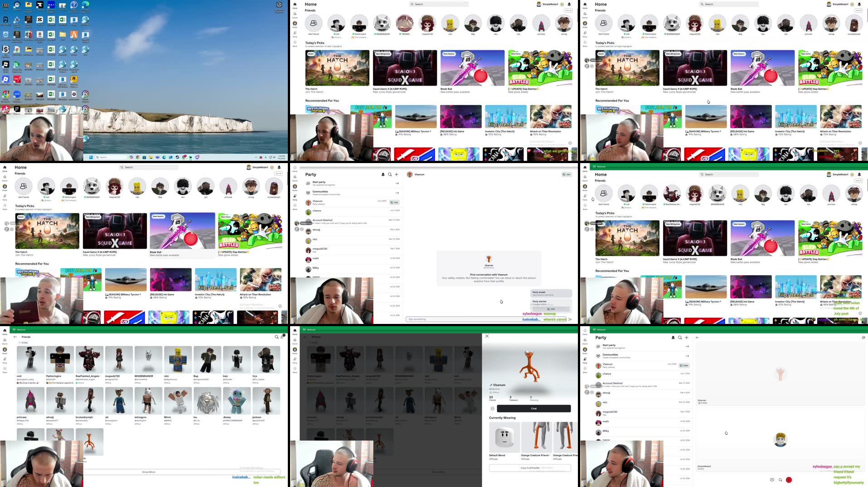Click Join on Vbanum's row in the chat list
This screenshot has width=868, height=487.
395,203
